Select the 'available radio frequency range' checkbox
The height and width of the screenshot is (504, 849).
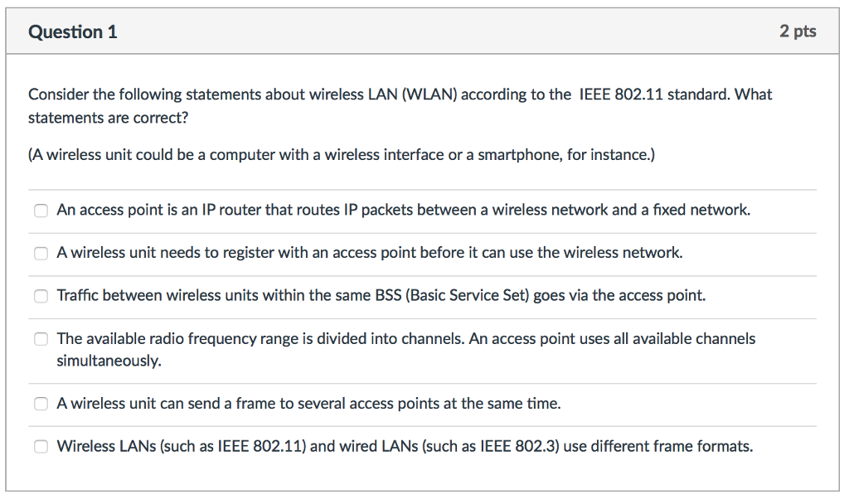tap(41, 339)
